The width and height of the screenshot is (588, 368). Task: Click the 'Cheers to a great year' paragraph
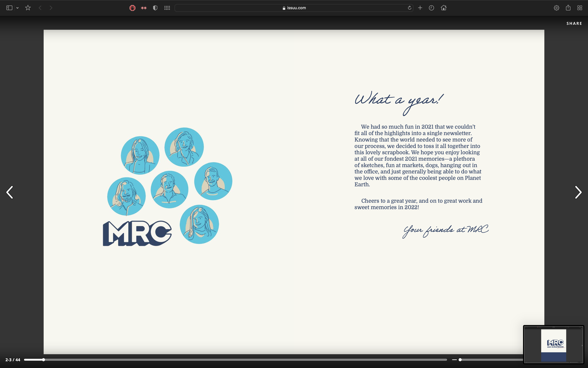(x=418, y=204)
